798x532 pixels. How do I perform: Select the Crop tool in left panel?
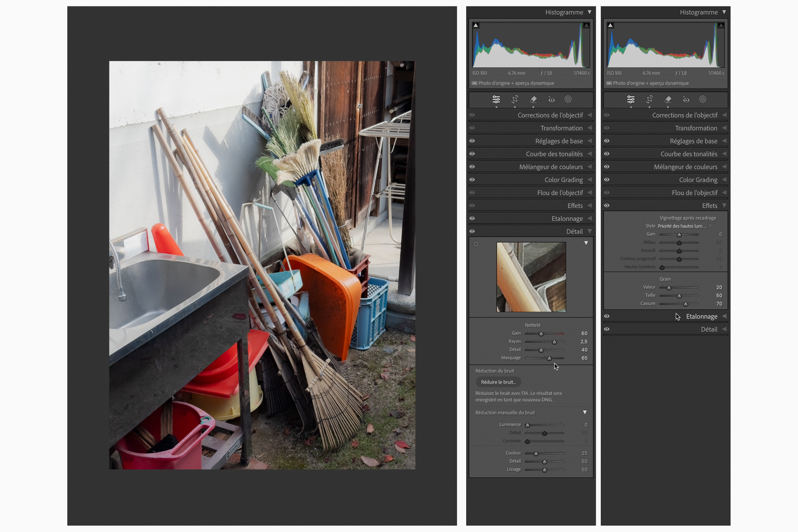click(515, 99)
